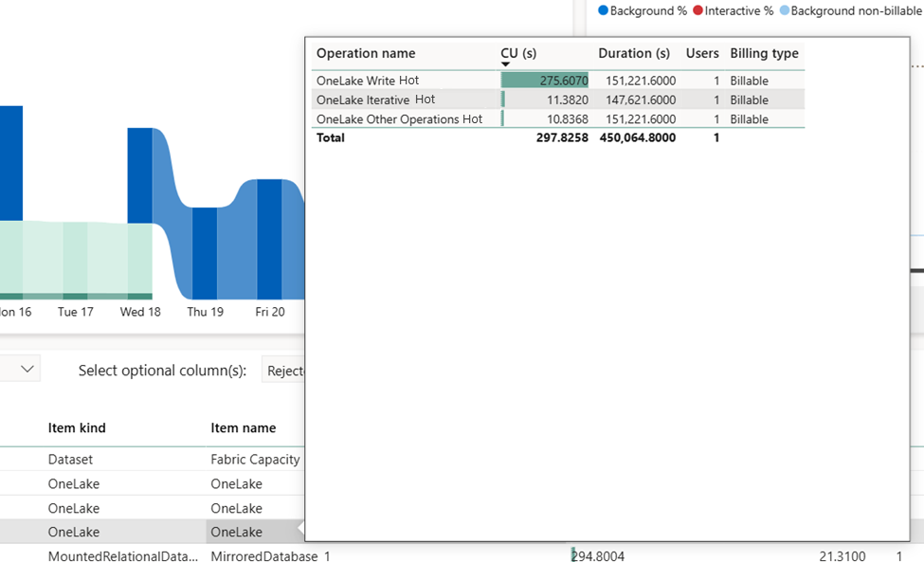
Task: Click sort arrow under CU (s) header
Action: click(x=506, y=64)
